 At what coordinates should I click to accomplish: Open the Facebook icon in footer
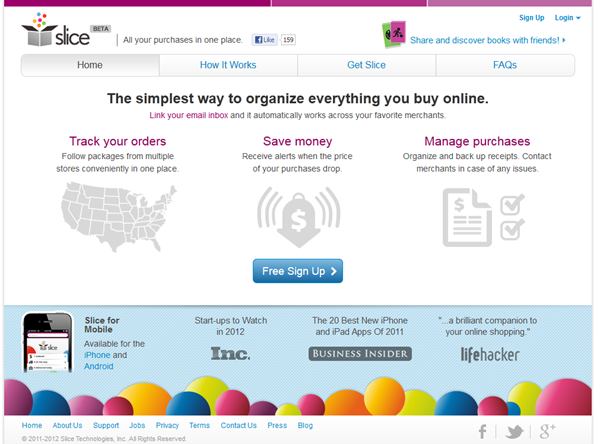coord(483,431)
